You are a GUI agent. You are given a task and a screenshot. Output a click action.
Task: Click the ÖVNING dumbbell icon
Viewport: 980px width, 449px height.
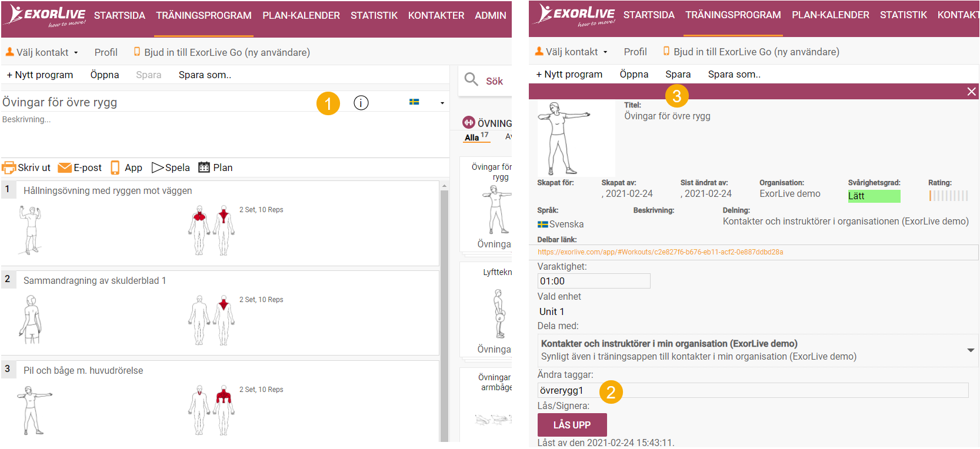pos(469,122)
